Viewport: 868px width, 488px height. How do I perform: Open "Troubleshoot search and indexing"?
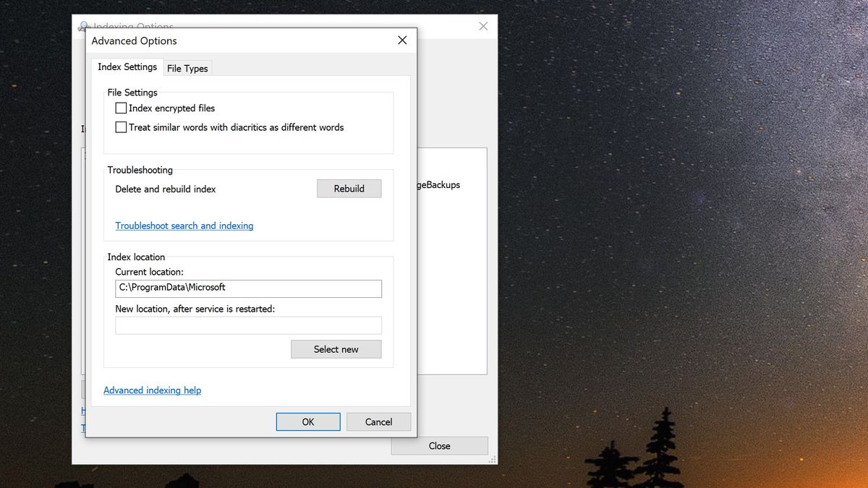click(x=184, y=226)
